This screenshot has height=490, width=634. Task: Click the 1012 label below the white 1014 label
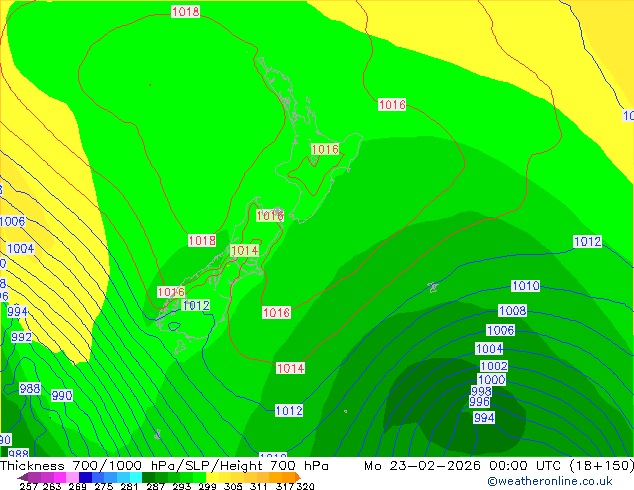click(289, 410)
